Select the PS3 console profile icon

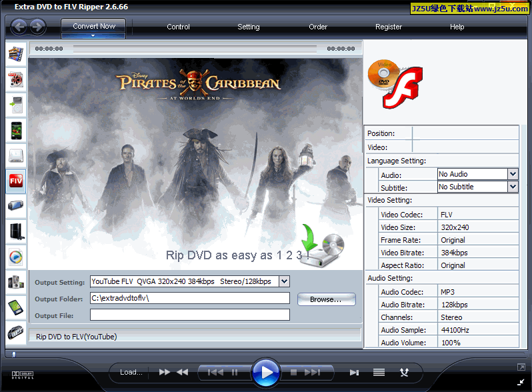15,231
